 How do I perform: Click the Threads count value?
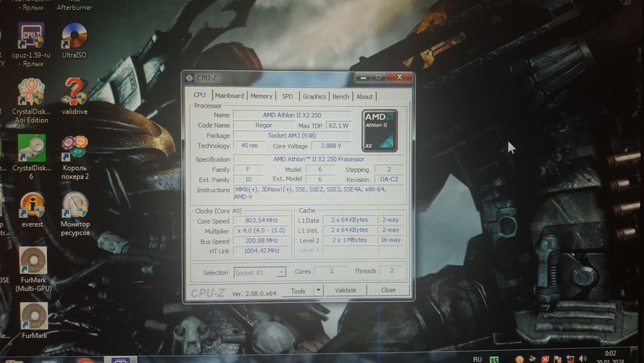[392, 271]
